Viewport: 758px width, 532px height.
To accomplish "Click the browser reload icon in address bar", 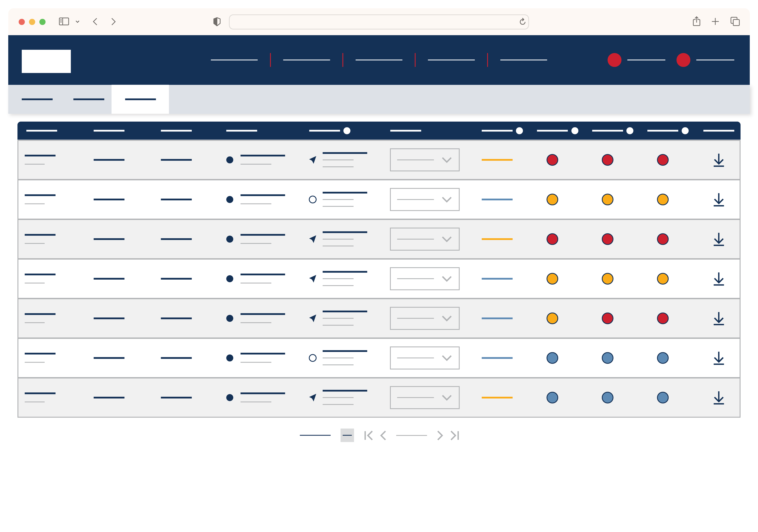I will pyautogui.click(x=522, y=21).
